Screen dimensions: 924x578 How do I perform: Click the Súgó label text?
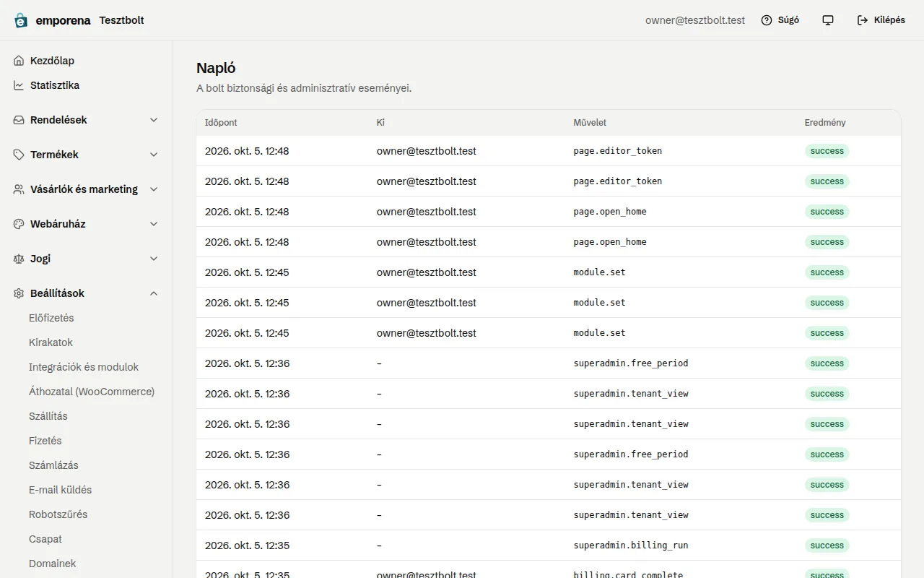[788, 20]
